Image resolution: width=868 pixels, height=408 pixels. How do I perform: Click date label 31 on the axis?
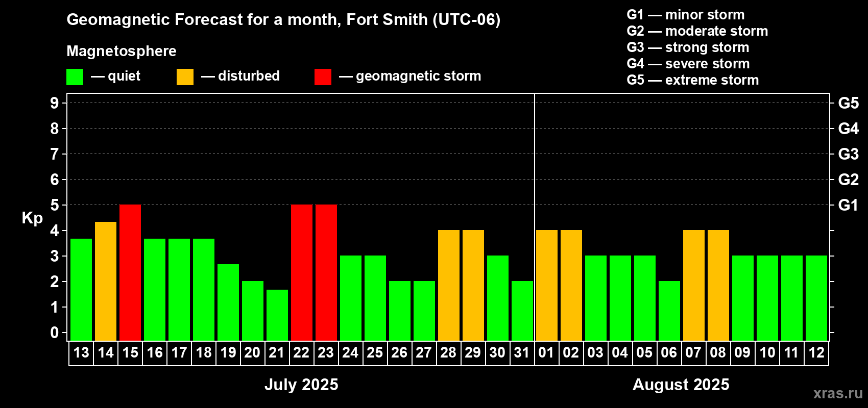click(522, 352)
